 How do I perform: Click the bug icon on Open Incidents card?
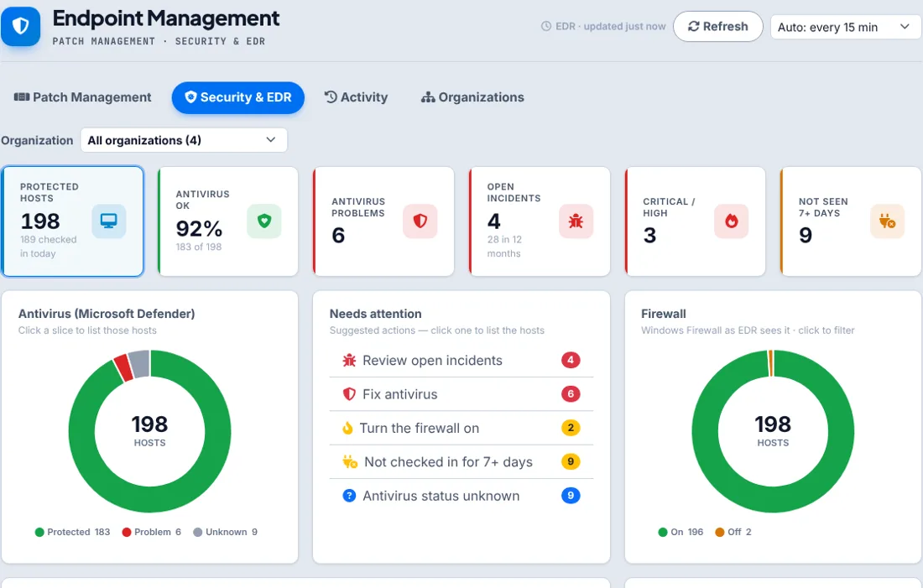576,221
